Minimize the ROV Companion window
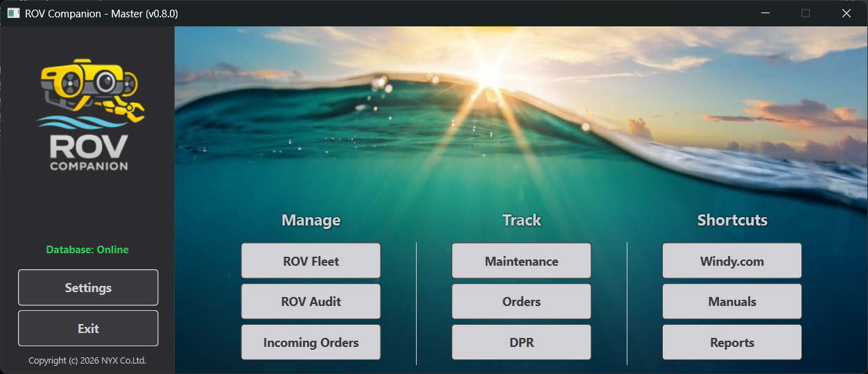This screenshot has width=868, height=374. (765, 13)
